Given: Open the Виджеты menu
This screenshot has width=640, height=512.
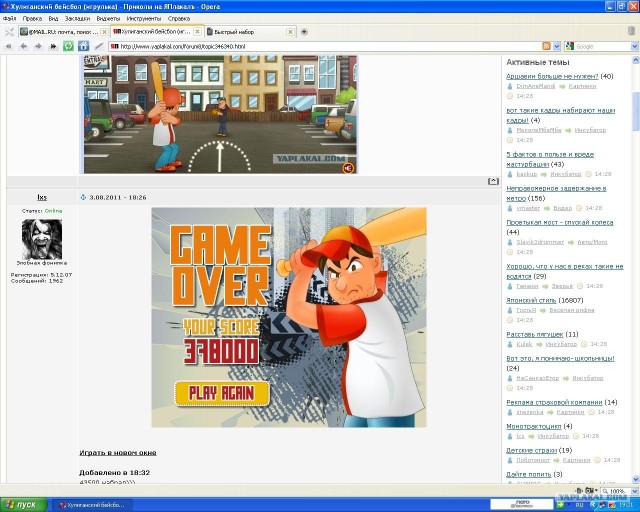Looking at the screenshot, I should [108, 18].
